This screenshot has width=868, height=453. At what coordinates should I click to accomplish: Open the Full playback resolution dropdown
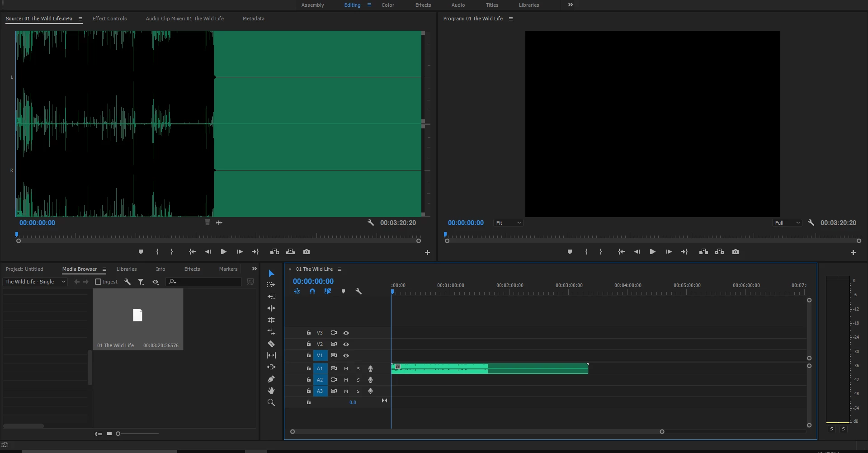click(787, 223)
